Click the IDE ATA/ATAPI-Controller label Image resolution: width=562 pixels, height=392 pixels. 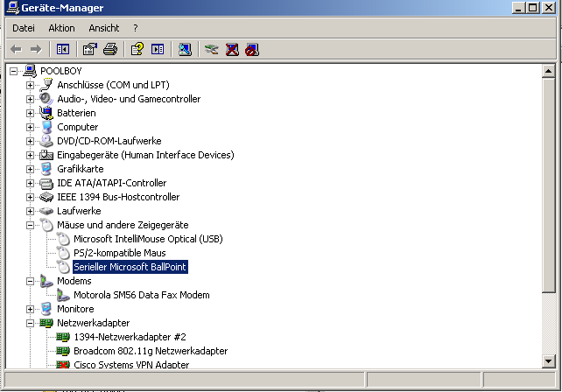112,183
